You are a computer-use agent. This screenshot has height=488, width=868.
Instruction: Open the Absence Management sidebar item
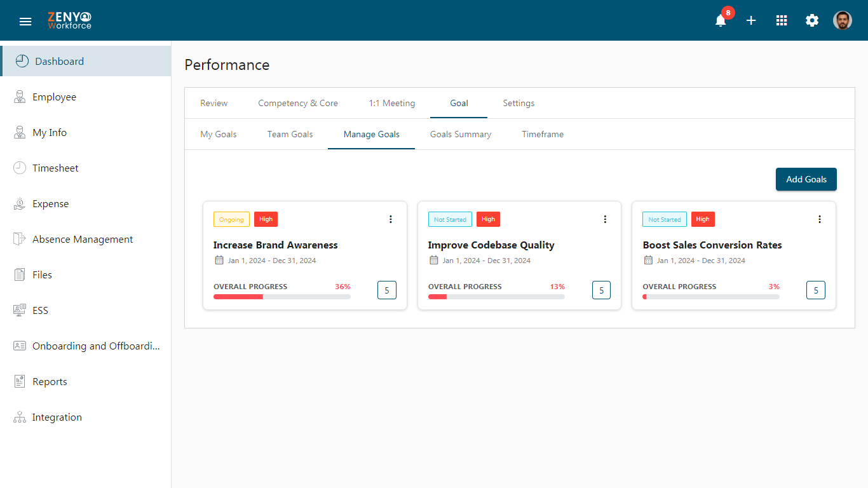click(x=83, y=240)
